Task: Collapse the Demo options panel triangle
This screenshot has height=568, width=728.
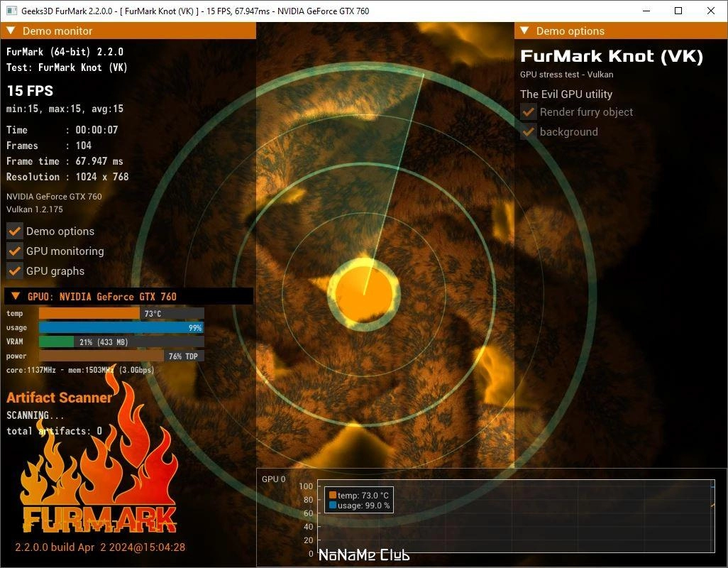Action: [x=524, y=31]
